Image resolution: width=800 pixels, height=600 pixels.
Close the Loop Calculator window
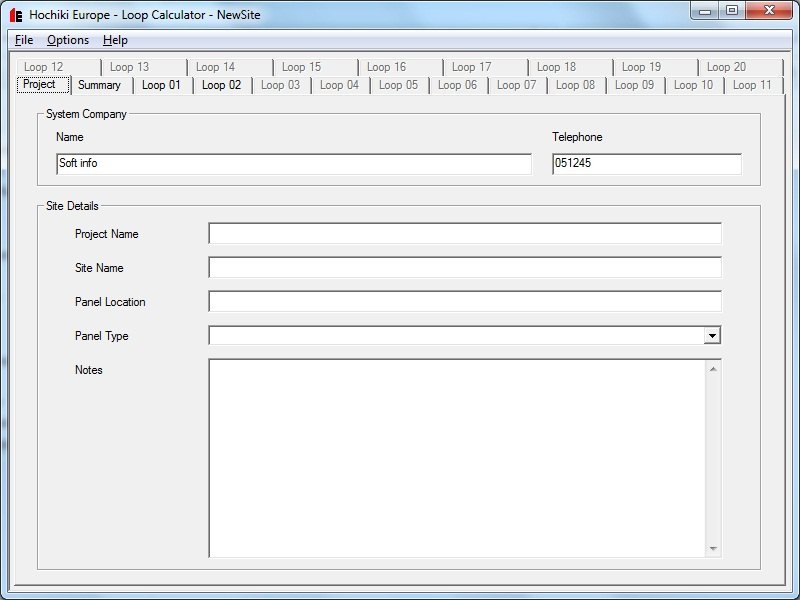[769, 11]
